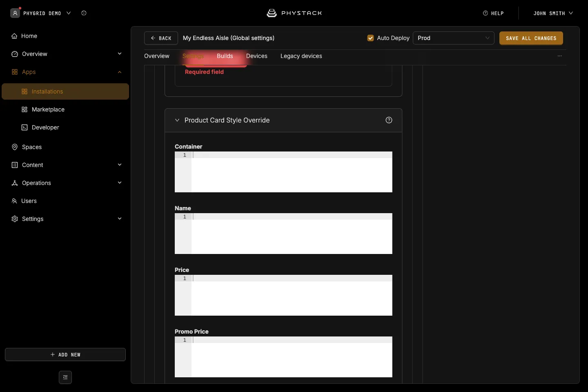588x392 pixels.
Task: Open the Developer sidebar link
Action: [x=45, y=127]
